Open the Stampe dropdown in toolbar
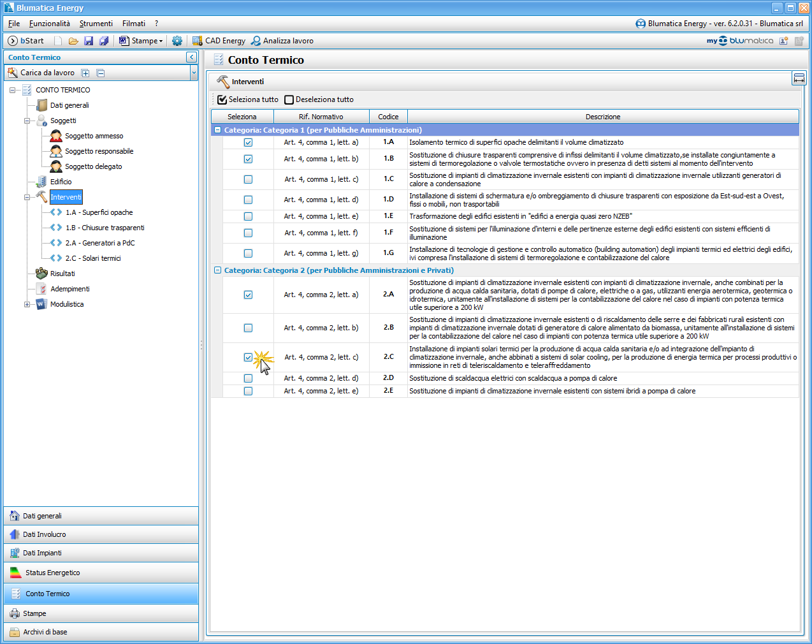Viewport: 812px width, 644px height. pyautogui.click(x=141, y=41)
